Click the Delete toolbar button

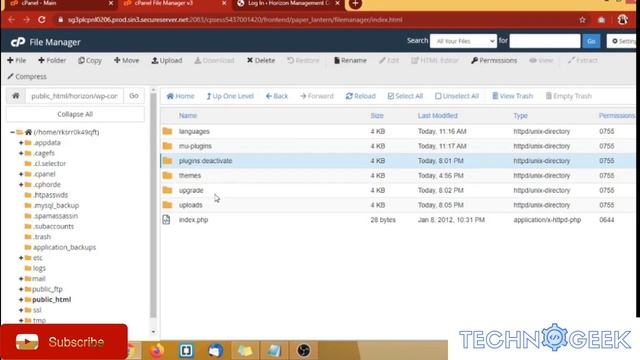pos(261,60)
